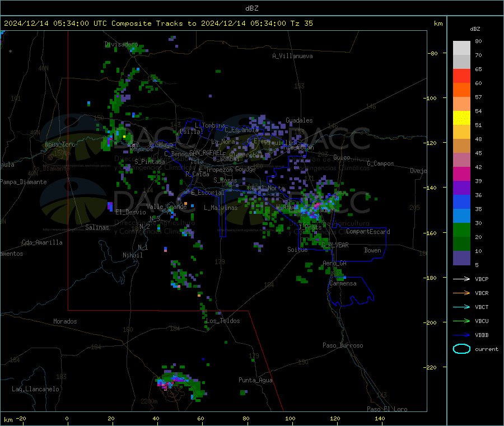Click the Bowen location label
Viewport: 504px width, 426px height.
click(372, 250)
